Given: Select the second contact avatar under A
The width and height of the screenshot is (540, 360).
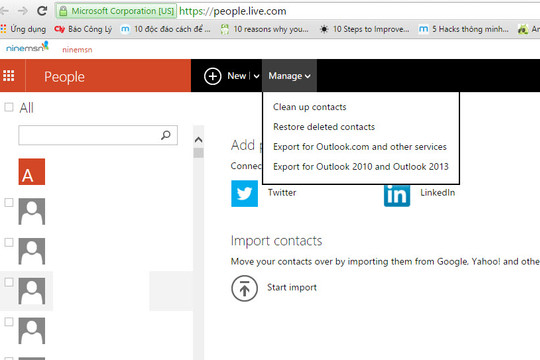Looking at the screenshot, I should point(32,251).
